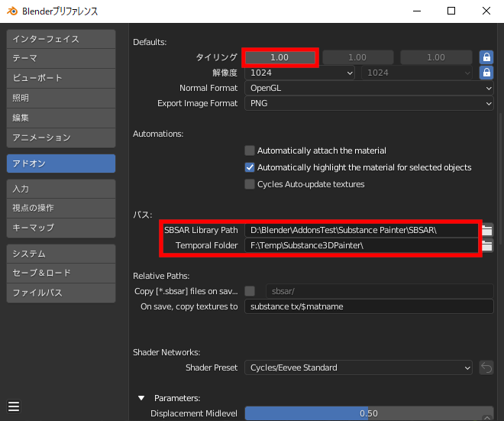Screen dimensions: 504x421
Task: Open the ビューポート preferences tab
Action: (61, 79)
